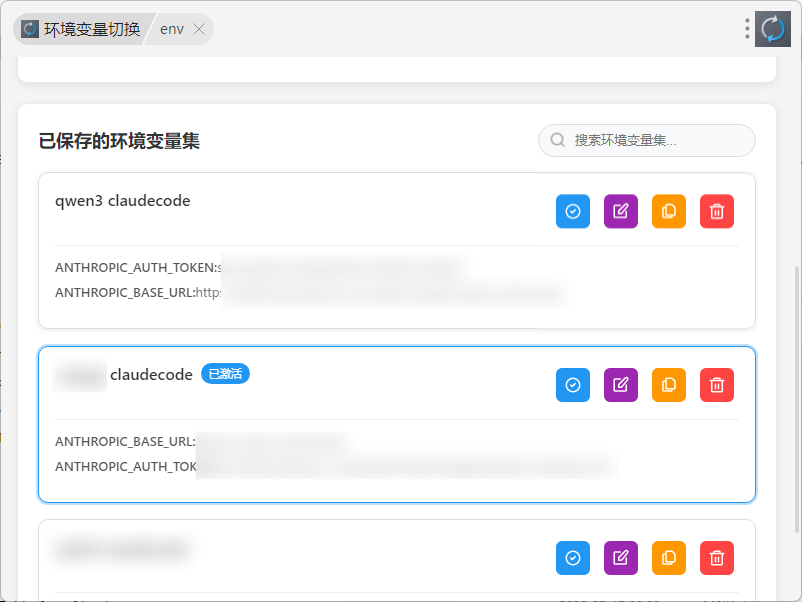Edit the qwen3 claudecode variable set

[x=620, y=211]
